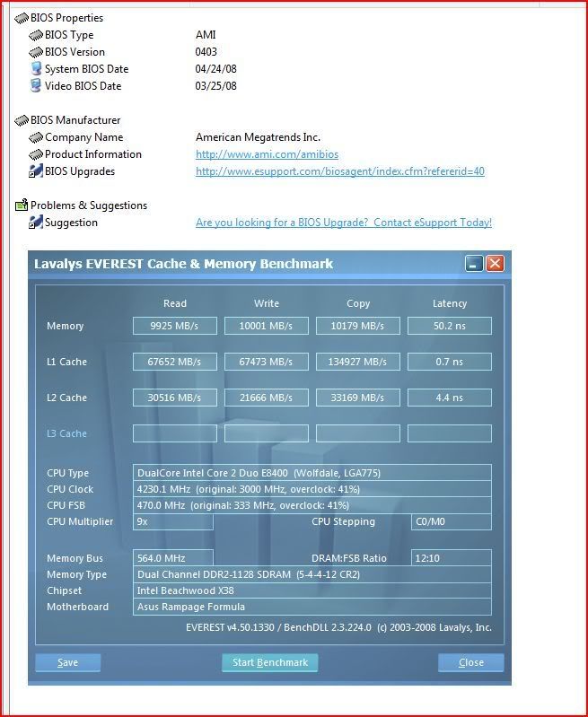Click the empty L3 Cache Read field

[175, 433]
